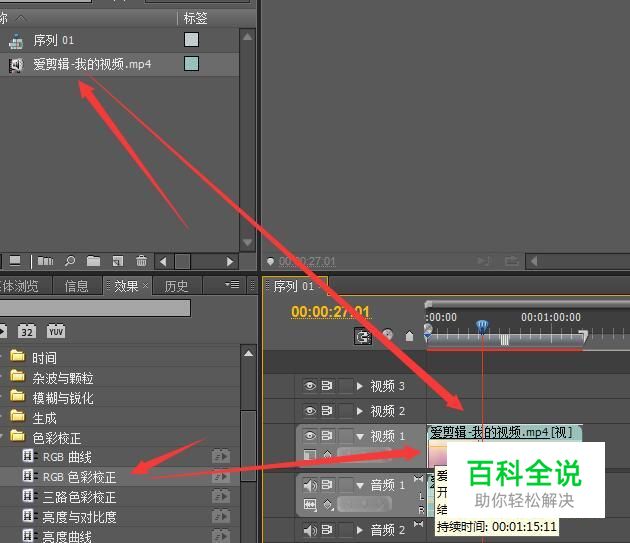Click 音频 1 show keyframes diamond icon
Screen dimensions: 630x543
[x=328, y=504]
